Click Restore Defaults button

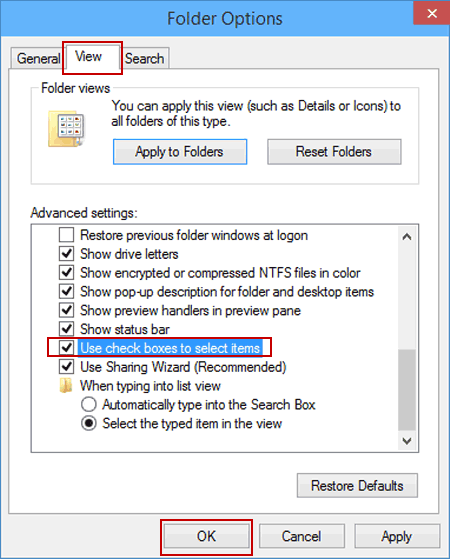click(357, 486)
